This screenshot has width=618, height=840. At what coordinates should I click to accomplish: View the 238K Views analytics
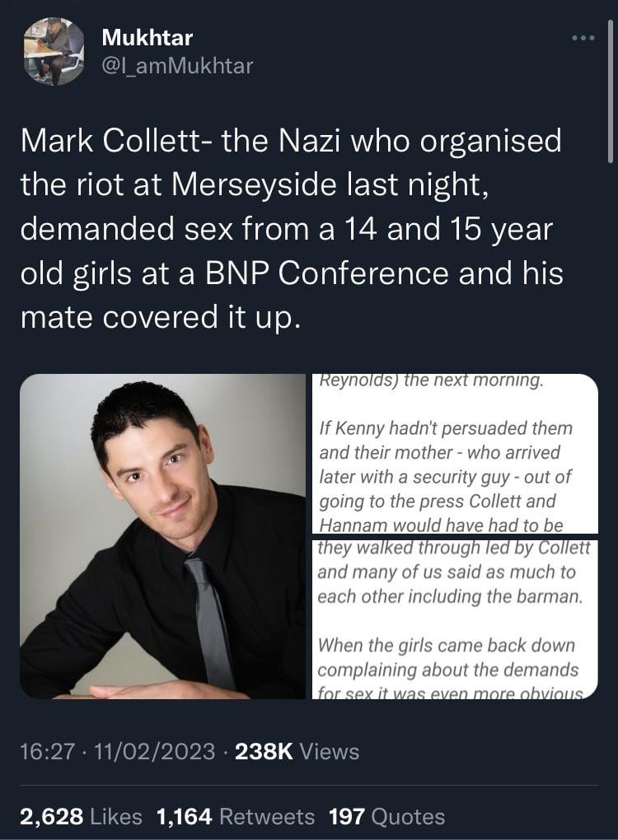[297, 751]
